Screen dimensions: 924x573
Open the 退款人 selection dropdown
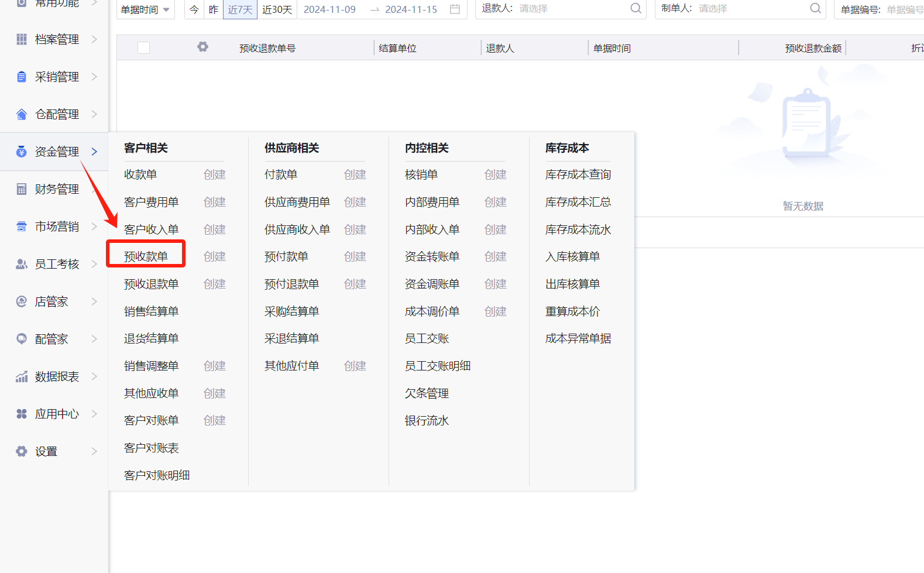point(573,9)
